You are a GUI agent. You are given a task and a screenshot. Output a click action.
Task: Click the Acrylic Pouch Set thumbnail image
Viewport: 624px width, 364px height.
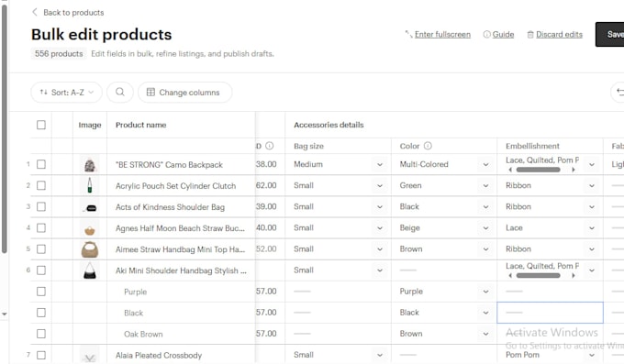(x=90, y=186)
